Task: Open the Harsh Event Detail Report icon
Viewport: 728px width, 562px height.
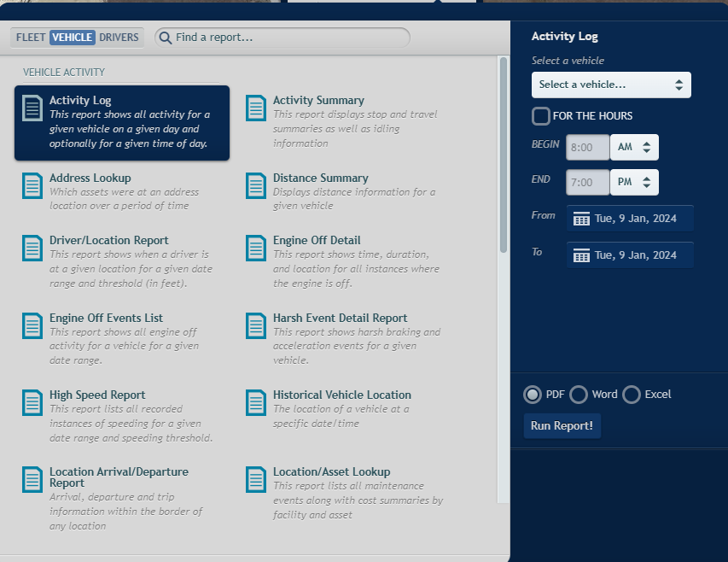Action: coord(254,325)
